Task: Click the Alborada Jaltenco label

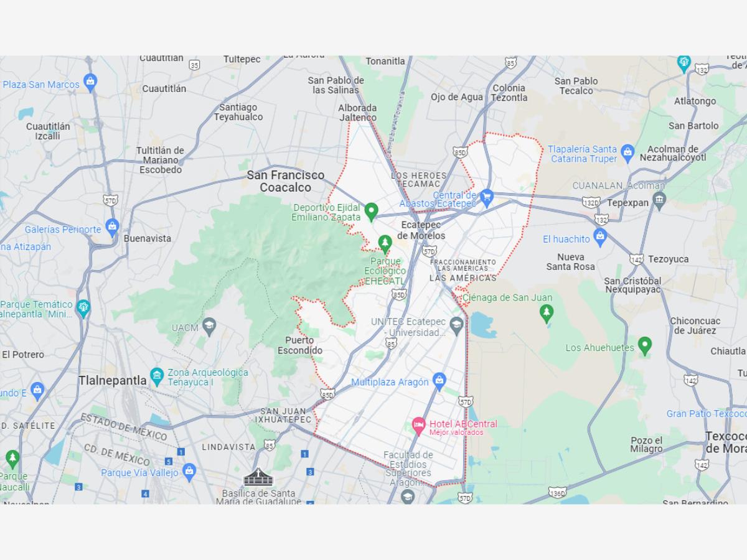Action: point(357,113)
